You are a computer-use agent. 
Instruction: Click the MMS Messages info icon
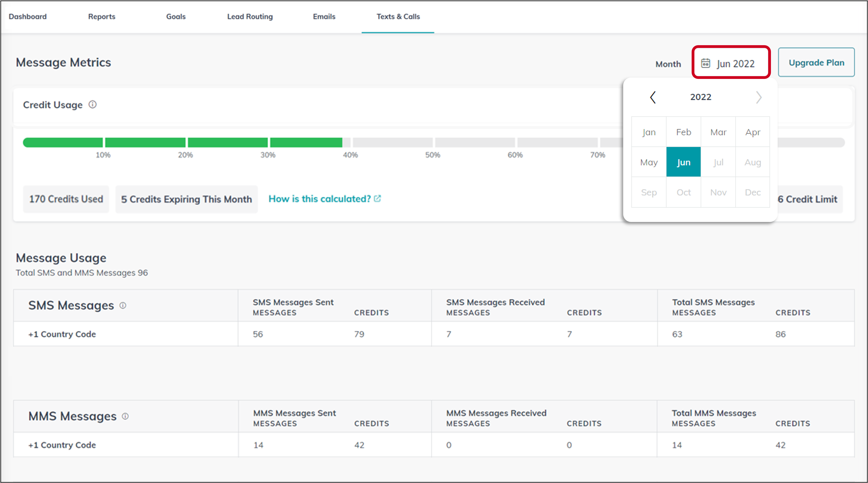point(125,416)
